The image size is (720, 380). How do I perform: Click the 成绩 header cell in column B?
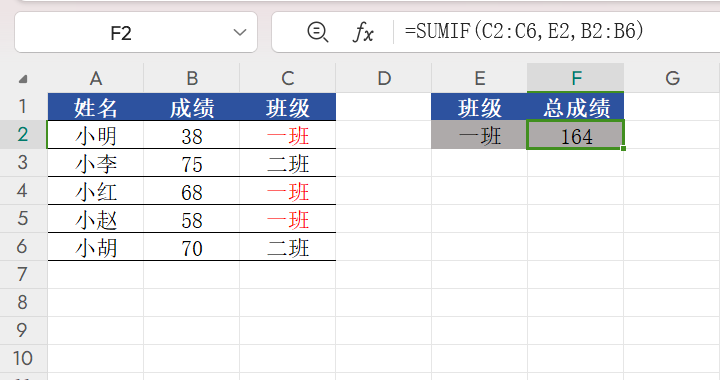point(191,107)
